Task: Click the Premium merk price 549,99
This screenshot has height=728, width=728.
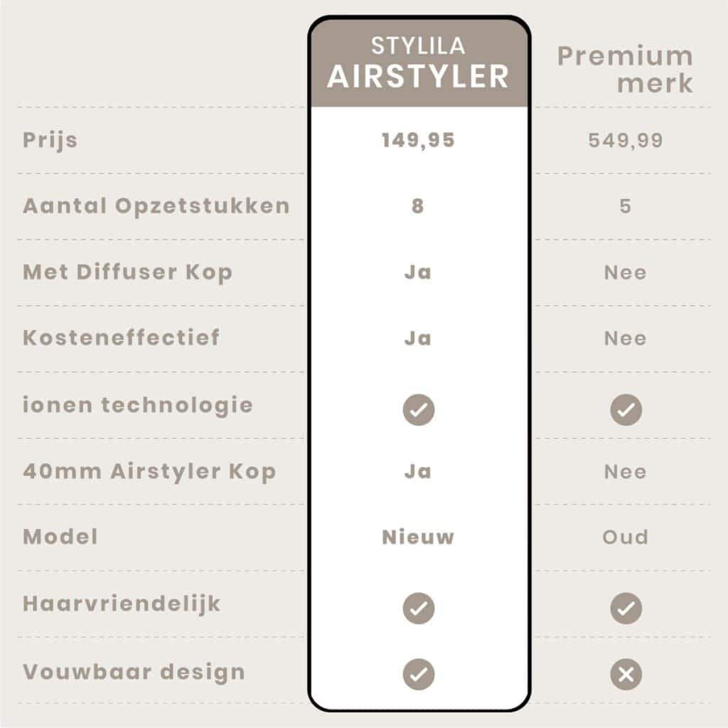Action: tap(626, 140)
